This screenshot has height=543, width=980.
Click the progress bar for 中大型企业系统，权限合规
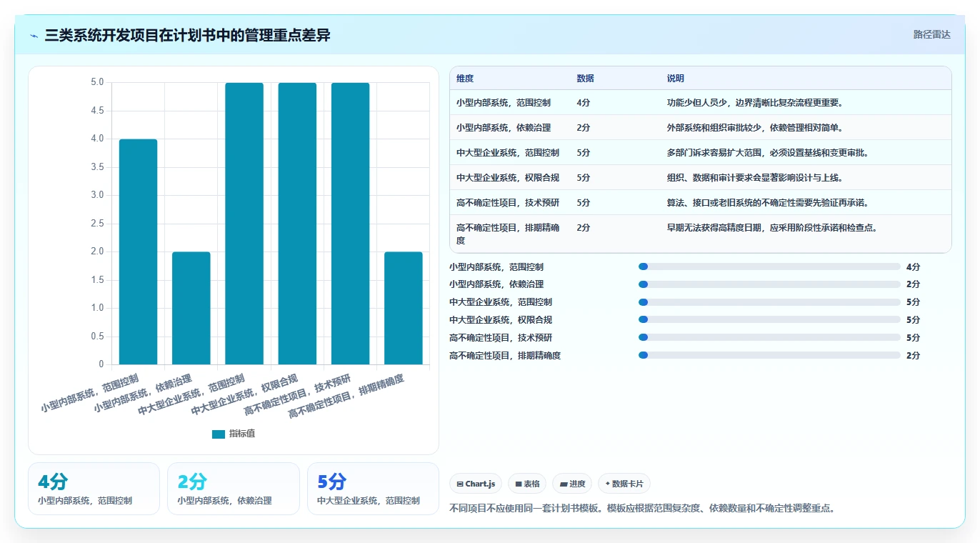(769, 320)
